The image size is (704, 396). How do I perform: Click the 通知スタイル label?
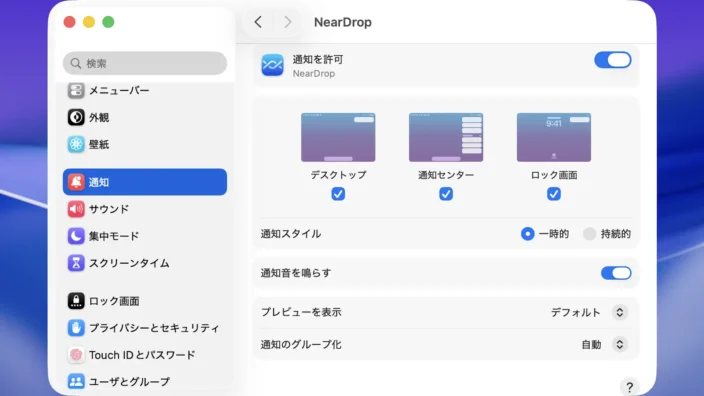pos(290,234)
